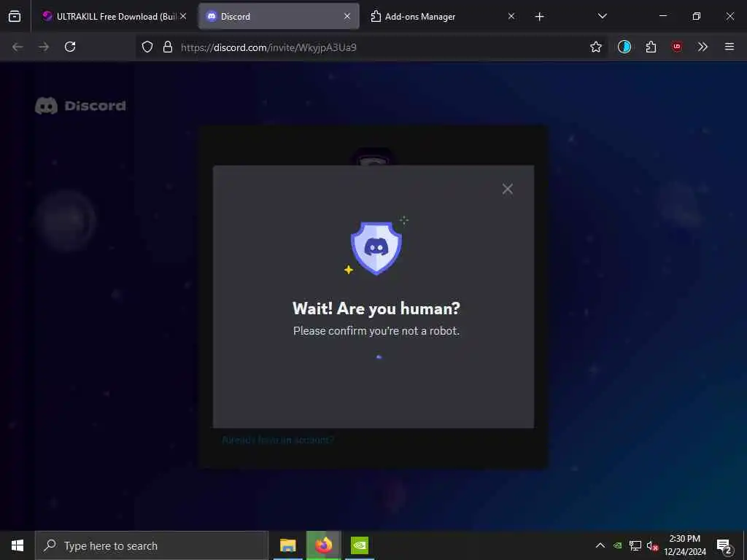Expand the list all tabs dropdown
747x560 pixels.
tap(602, 16)
